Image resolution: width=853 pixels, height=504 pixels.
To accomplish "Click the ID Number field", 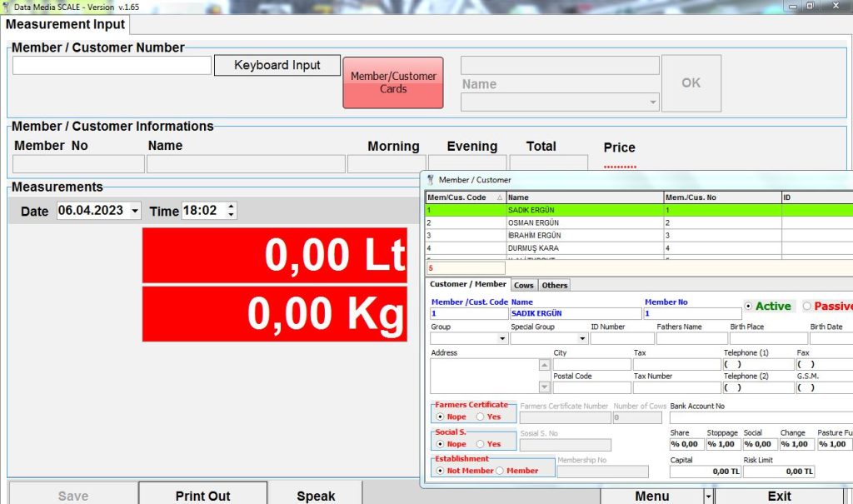I will pos(622,338).
